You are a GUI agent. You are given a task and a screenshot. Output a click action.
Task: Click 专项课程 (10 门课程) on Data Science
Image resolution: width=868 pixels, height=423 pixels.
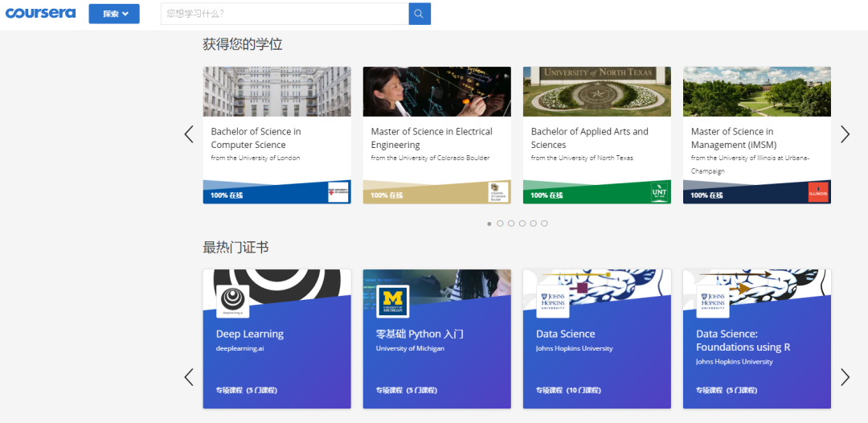[x=568, y=390]
